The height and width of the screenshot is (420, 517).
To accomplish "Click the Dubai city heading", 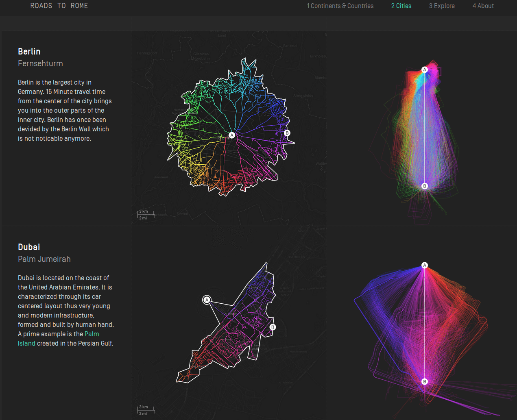I will [29, 247].
